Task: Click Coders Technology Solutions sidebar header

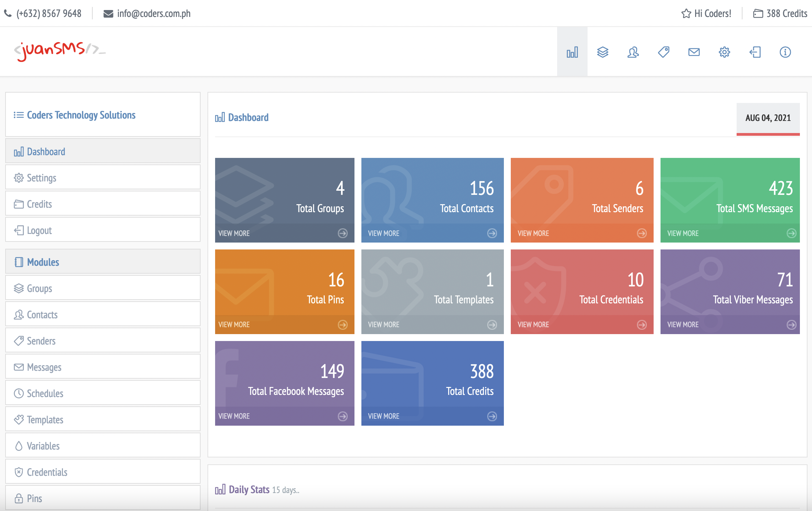Action: pyautogui.click(x=103, y=115)
